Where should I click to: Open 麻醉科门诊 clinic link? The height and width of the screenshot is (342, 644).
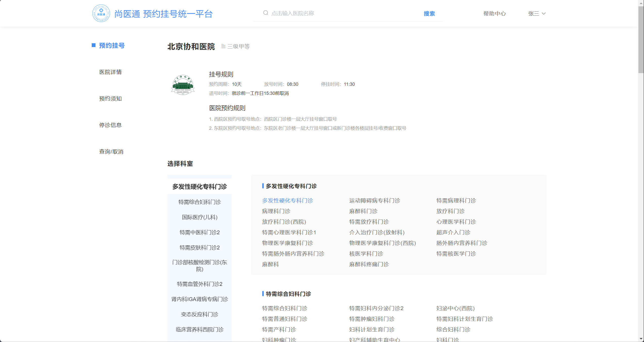(363, 211)
